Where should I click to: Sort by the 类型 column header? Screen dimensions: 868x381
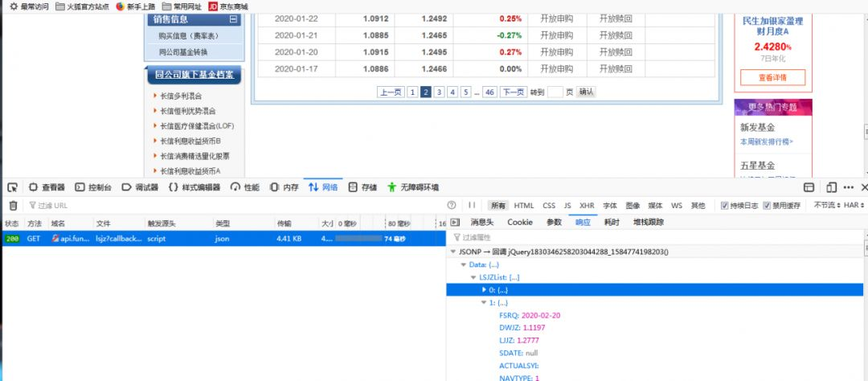pyautogui.click(x=223, y=223)
